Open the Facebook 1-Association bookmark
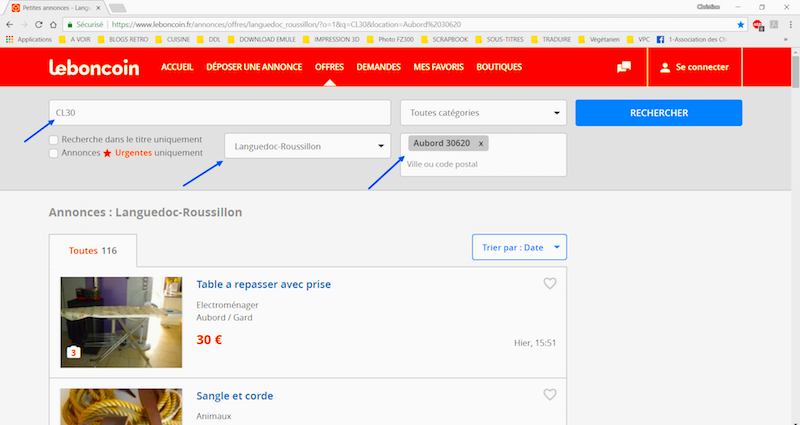800x425 pixels. [692, 39]
